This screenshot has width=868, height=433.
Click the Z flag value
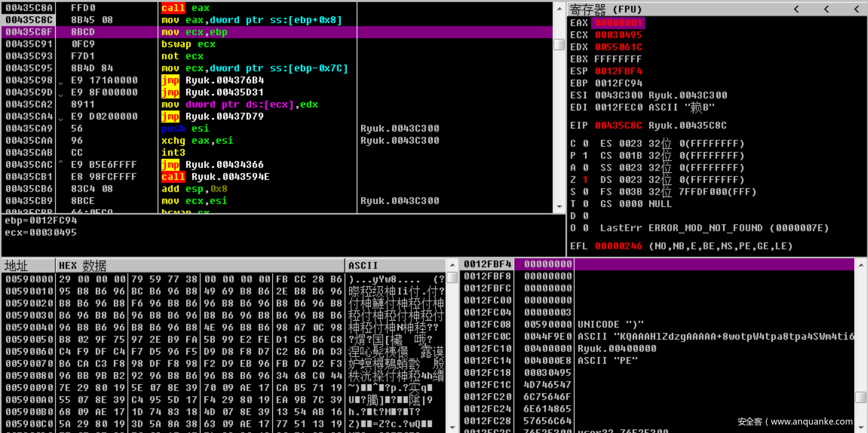[x=585, y=180]
